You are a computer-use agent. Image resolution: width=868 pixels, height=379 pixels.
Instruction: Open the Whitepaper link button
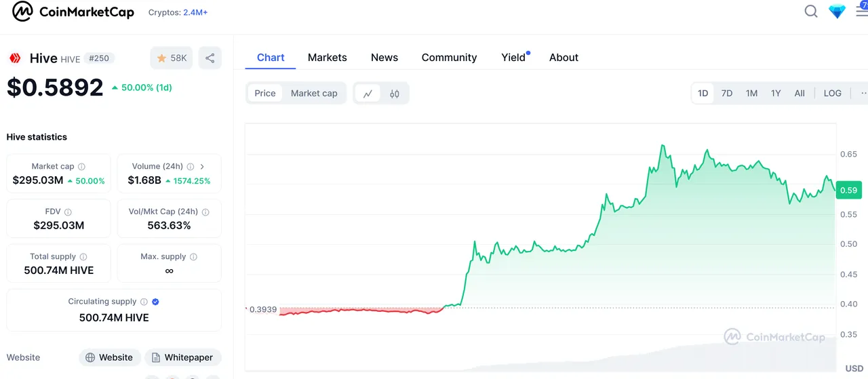[x=183, y=357]
